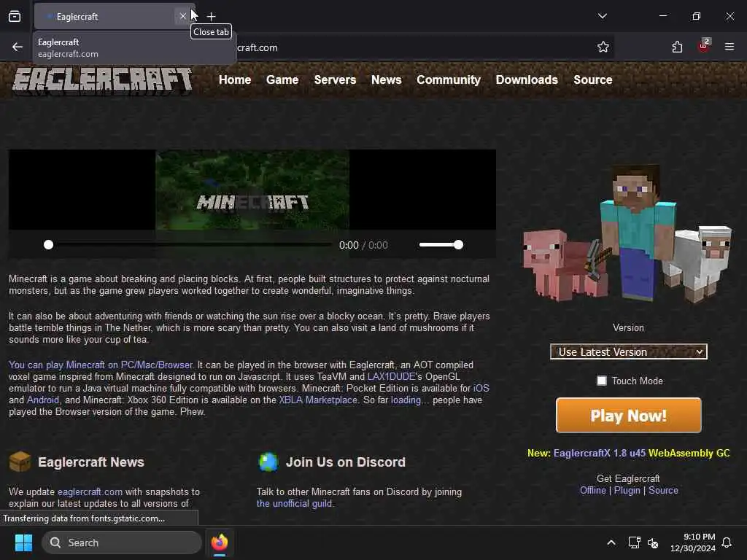Open the Android link
The height and width of the screenshot is (560, 747).
click(x=43, y=400)
